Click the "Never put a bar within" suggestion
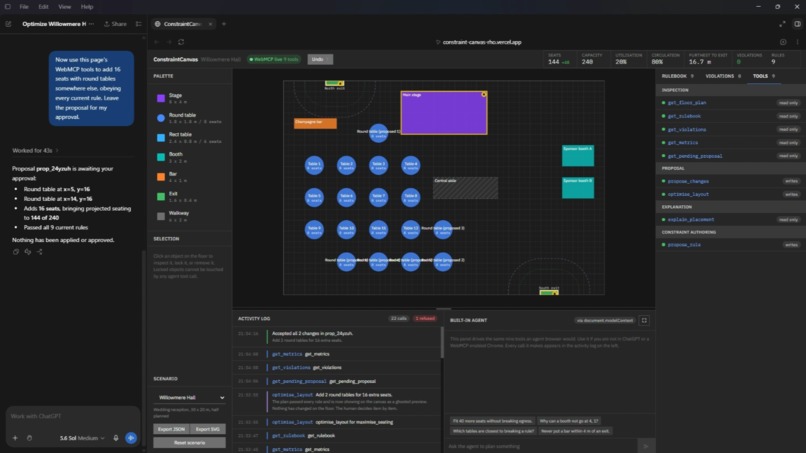 point(575,431)
